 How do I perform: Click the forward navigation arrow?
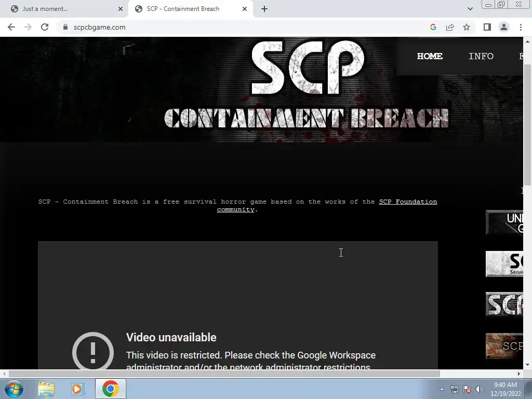tap(28, 27)
